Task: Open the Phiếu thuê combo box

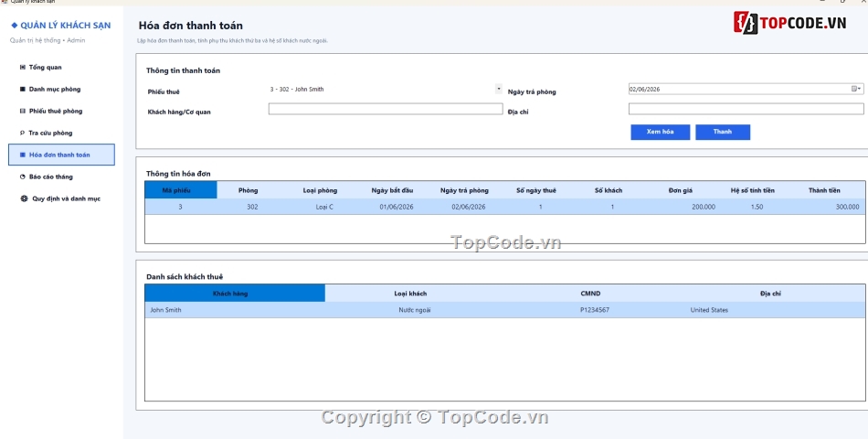Action: tap(386, 90)
